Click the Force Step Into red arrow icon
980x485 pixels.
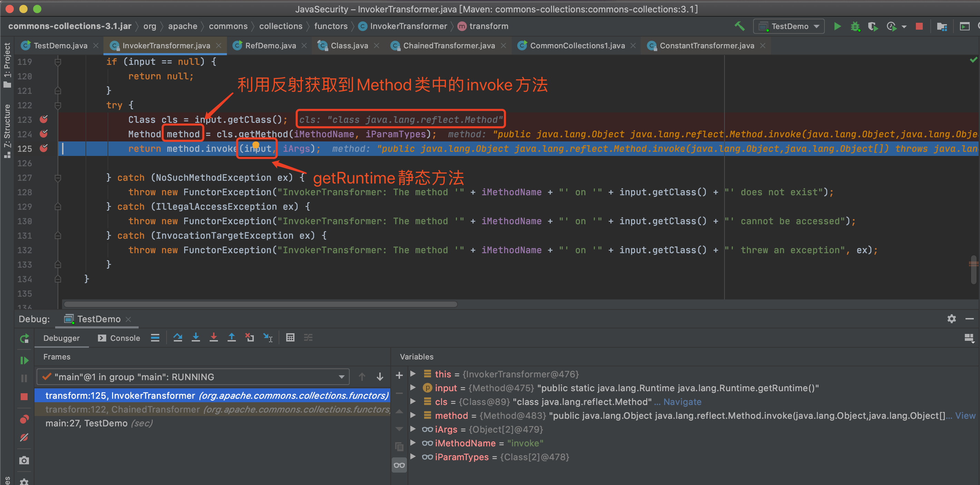[214, 338]
